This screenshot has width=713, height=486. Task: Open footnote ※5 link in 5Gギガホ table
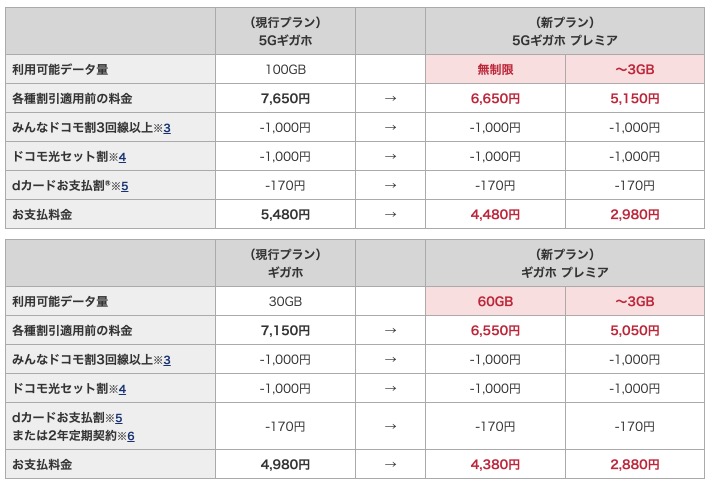(124, 185)
